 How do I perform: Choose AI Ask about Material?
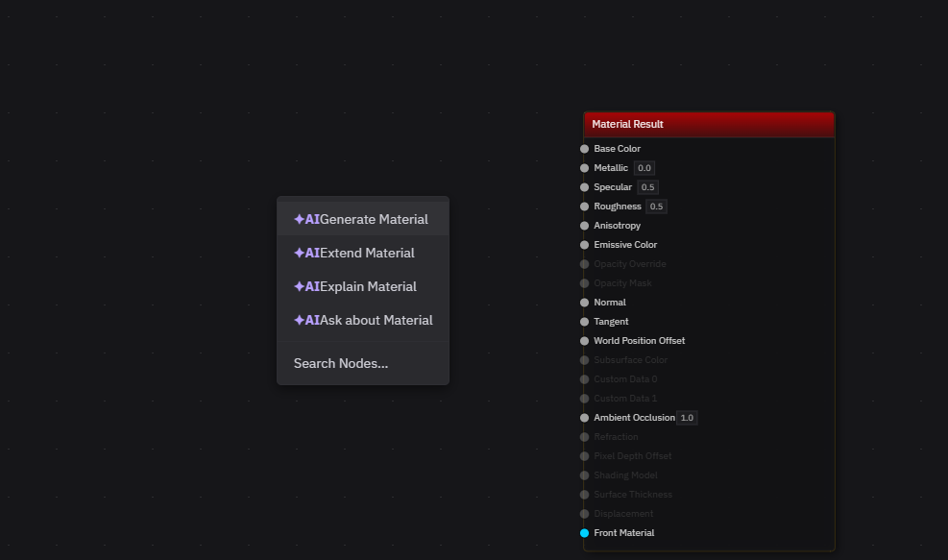(x=363, y=320)
